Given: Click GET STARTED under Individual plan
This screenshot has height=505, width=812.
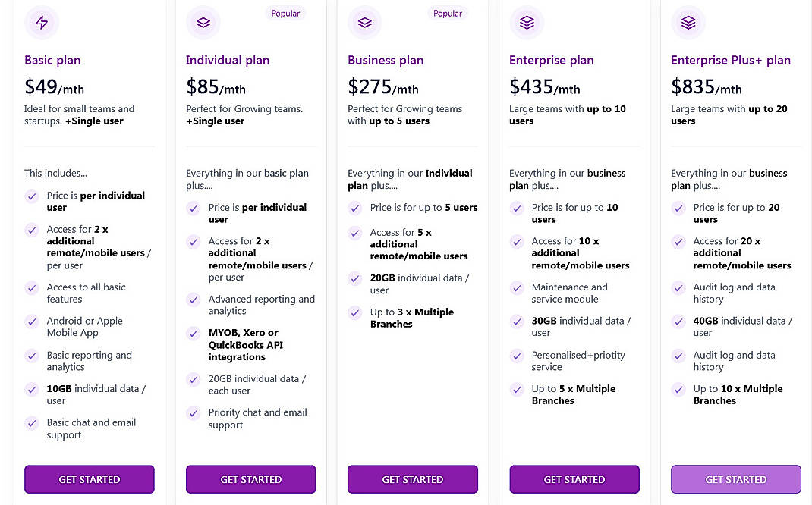Looking at the screenshot, I should point(250,479).
